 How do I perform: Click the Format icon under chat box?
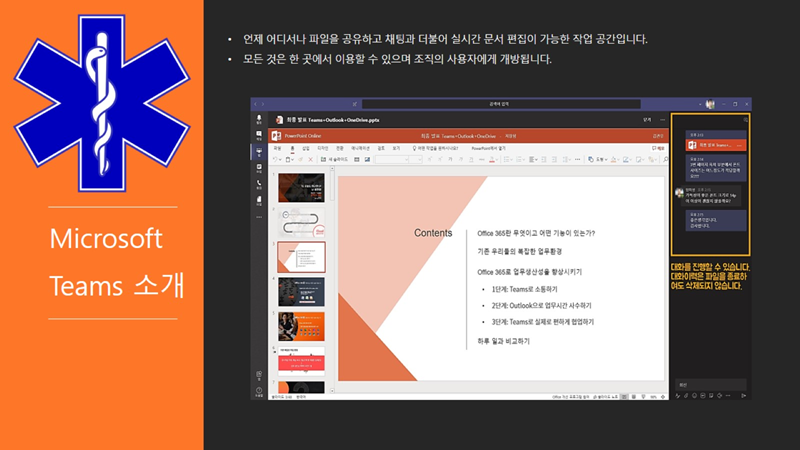(678, 395)
